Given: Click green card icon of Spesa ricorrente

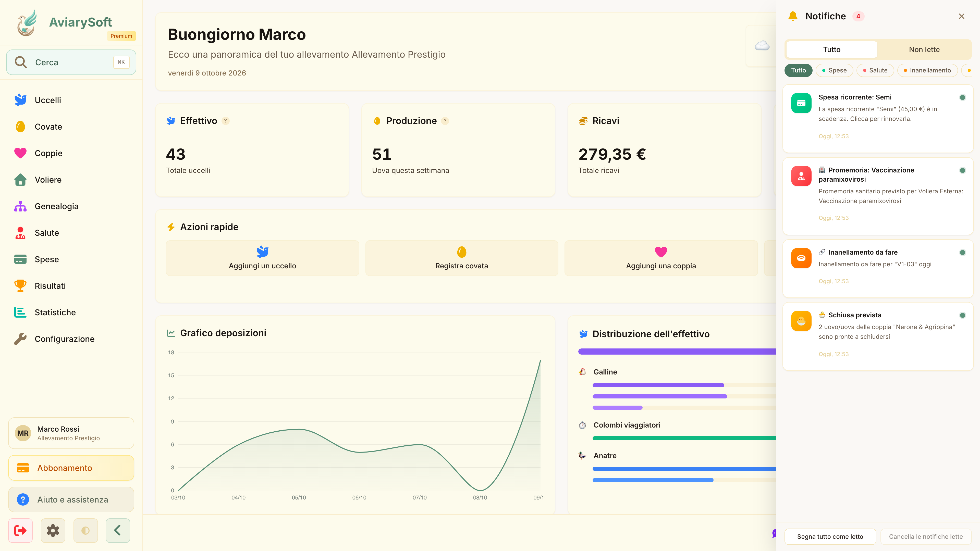Looking at the screenshot, I should coord(801,103).
